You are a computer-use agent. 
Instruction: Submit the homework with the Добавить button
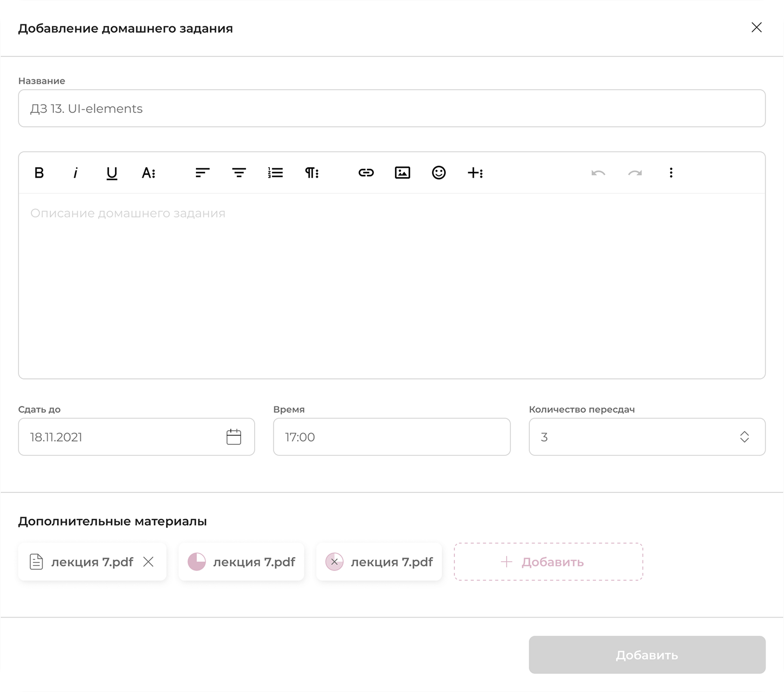[x=646, y=655]
